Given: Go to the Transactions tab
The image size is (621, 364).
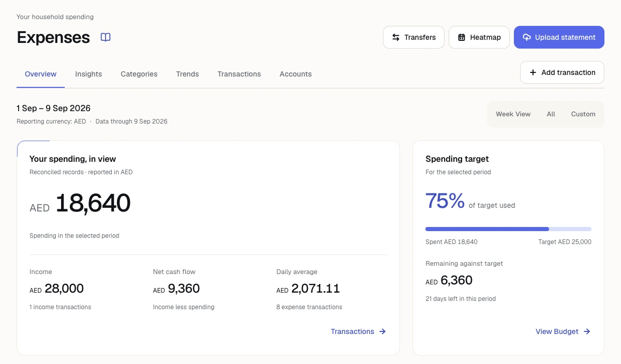Looking at the screenshot, I should pos(239,74).
